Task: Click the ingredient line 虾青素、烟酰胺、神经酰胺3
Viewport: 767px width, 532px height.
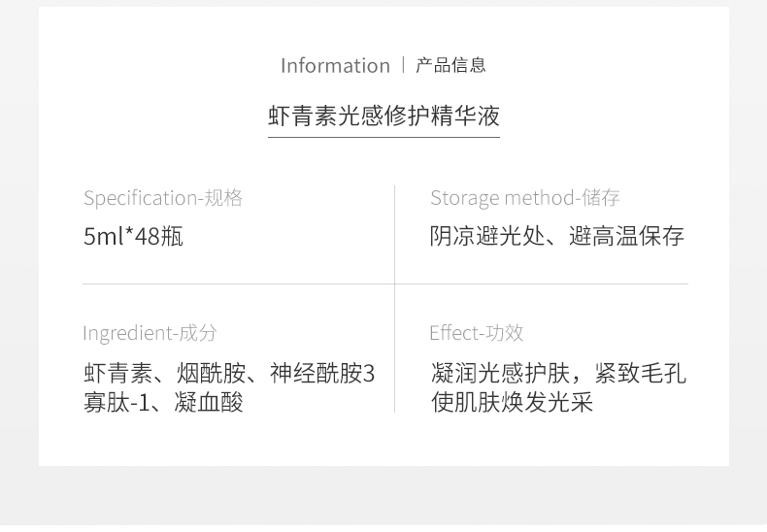Action: [229, 373]
